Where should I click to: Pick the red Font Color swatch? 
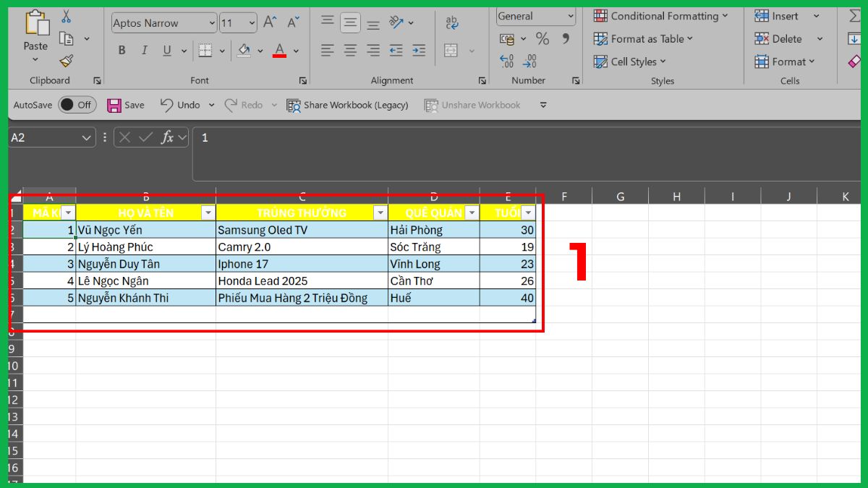[278, 50]
